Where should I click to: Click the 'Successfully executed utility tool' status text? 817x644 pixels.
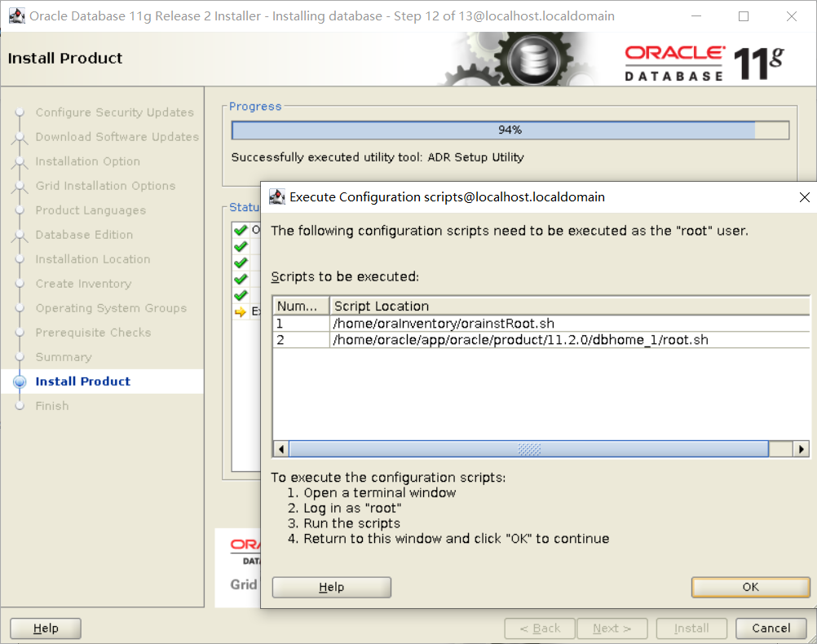(378, 157)
